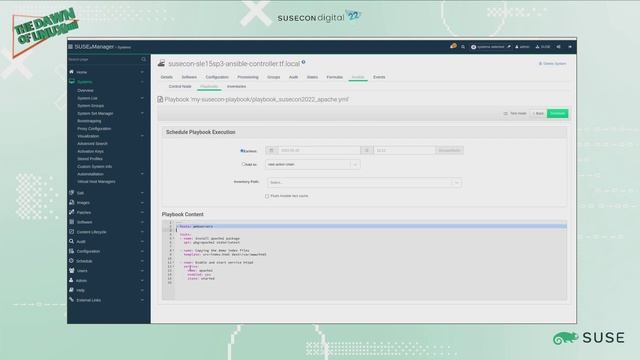Open the action chain dropdown

coord(313,164)
